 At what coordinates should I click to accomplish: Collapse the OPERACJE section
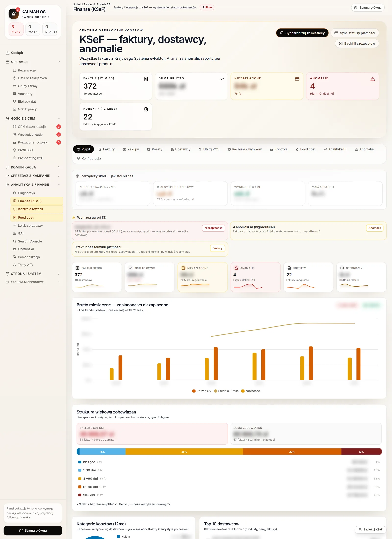point(59,62)
